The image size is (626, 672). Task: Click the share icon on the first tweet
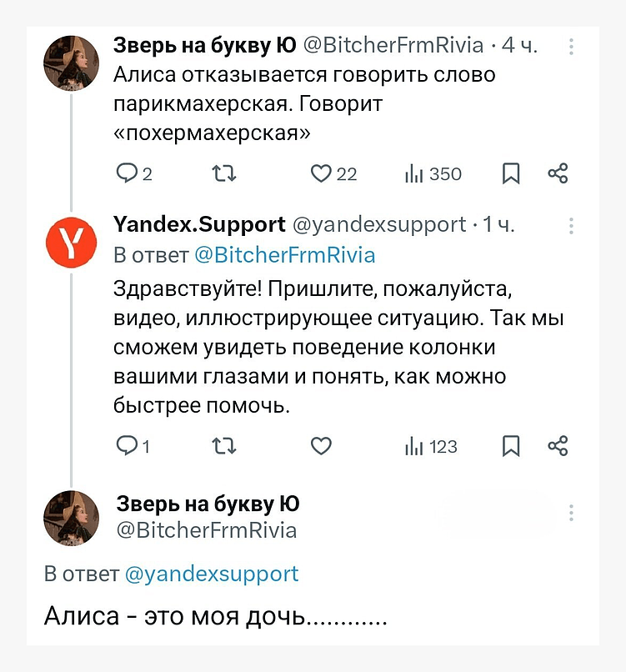click(x=558, y=173)
